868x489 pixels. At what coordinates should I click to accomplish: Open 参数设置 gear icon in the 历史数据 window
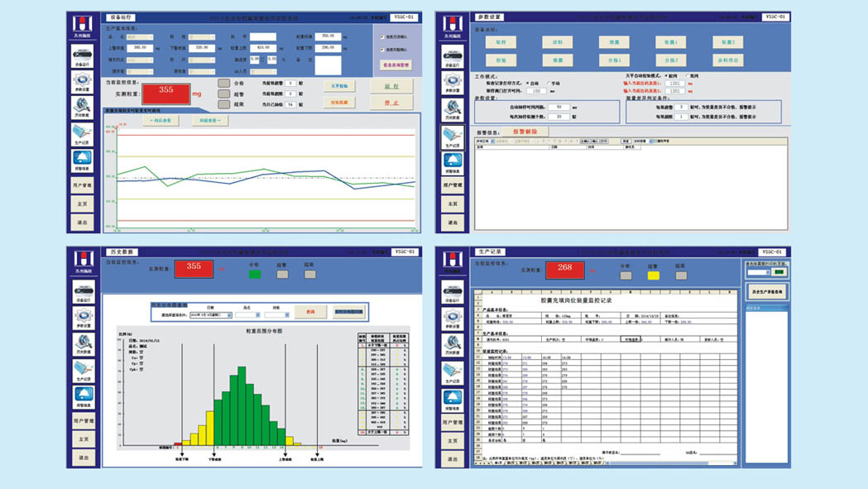(x=83, y=318)
